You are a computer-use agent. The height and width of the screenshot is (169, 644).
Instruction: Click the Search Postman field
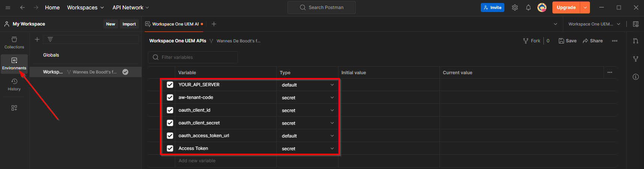[322, 7]
